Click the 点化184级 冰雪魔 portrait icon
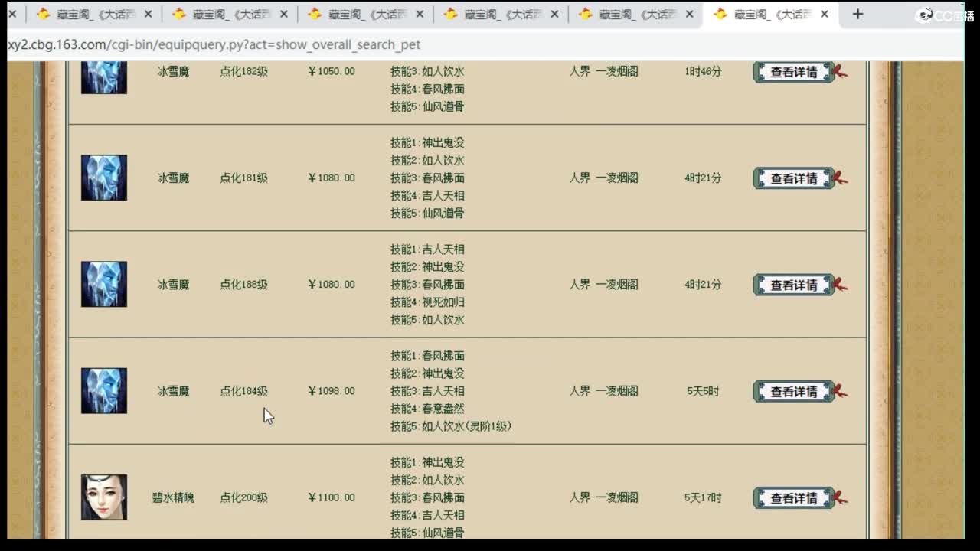The width and height of the screenshot is (980, 551). pos(104,390)
